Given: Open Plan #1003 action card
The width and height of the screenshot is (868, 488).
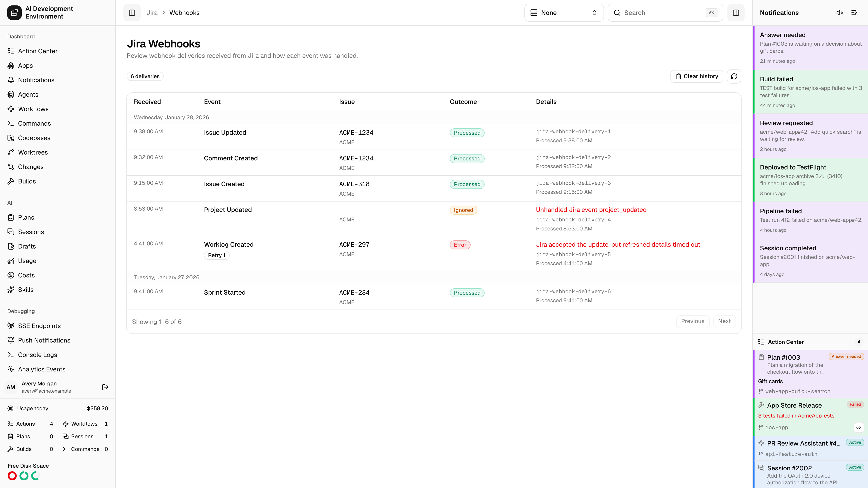Looking at the screenshot, I should tap(810, 374).
